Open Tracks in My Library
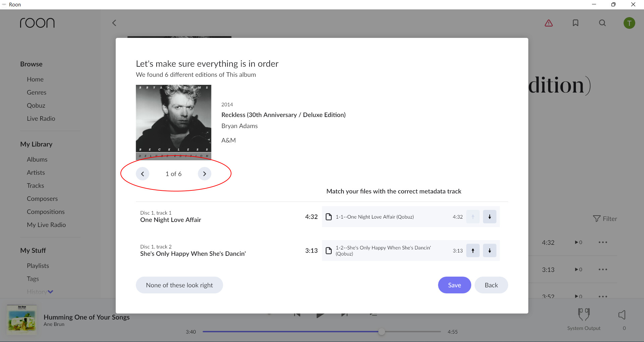The height and width of the screenshot is (342, 644). click(x=36, y=185)
